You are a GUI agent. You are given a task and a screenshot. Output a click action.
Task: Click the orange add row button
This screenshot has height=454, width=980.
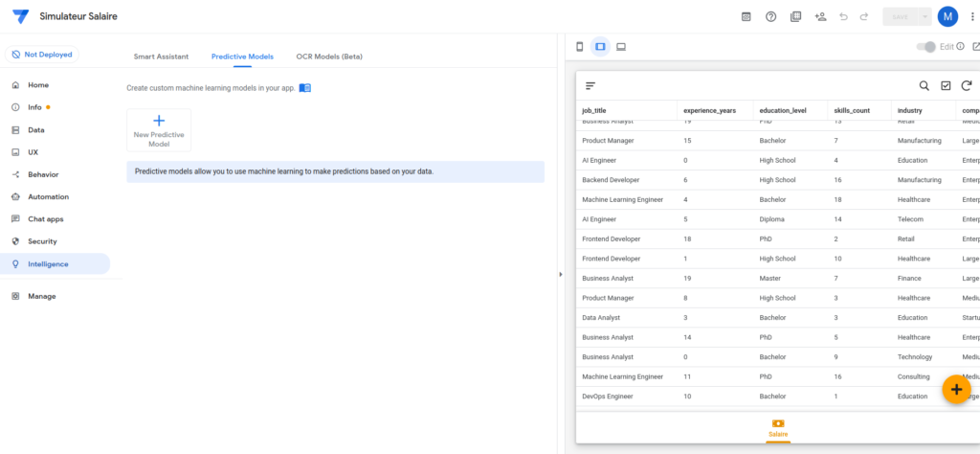click(x=956, y=390)
